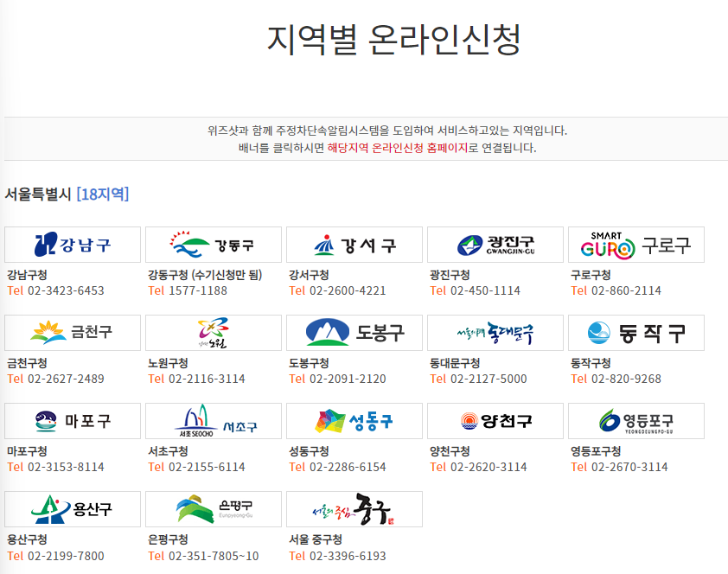Click phone number 02-3423-6453
The width and height of the screenshot is (728, 574).
tap(66, 291)
